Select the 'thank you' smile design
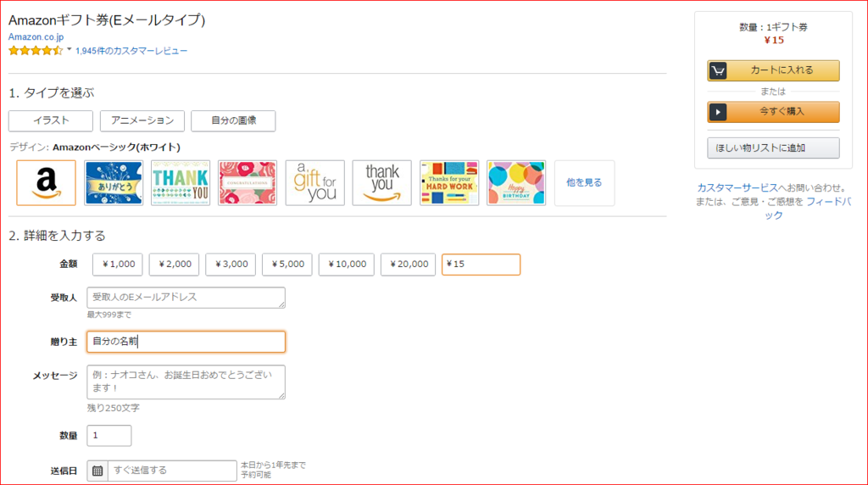 [x=382, y=182]
